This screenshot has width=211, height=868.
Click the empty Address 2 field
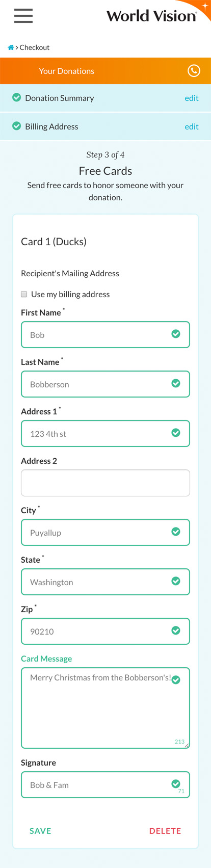pyautogui.click(x=106, y=483)
